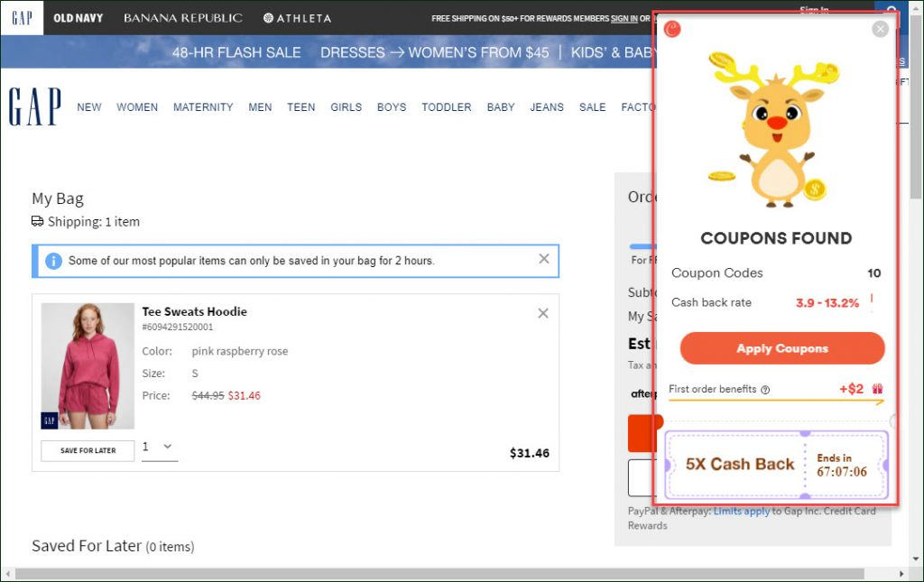Click the 3.9 - 13.2% cash back rate
The image size is (924, 582).
(x=827, y=303)
